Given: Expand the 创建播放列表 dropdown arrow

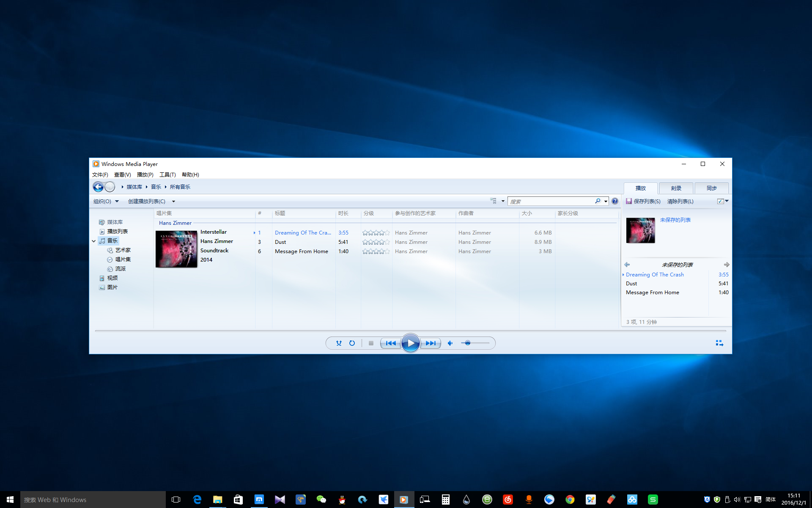Looking at the screenshot, I should coord(173,202).
